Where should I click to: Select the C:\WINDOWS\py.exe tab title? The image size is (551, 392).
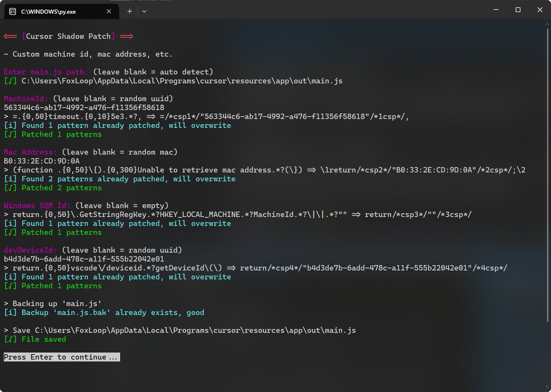coord(48,12)
